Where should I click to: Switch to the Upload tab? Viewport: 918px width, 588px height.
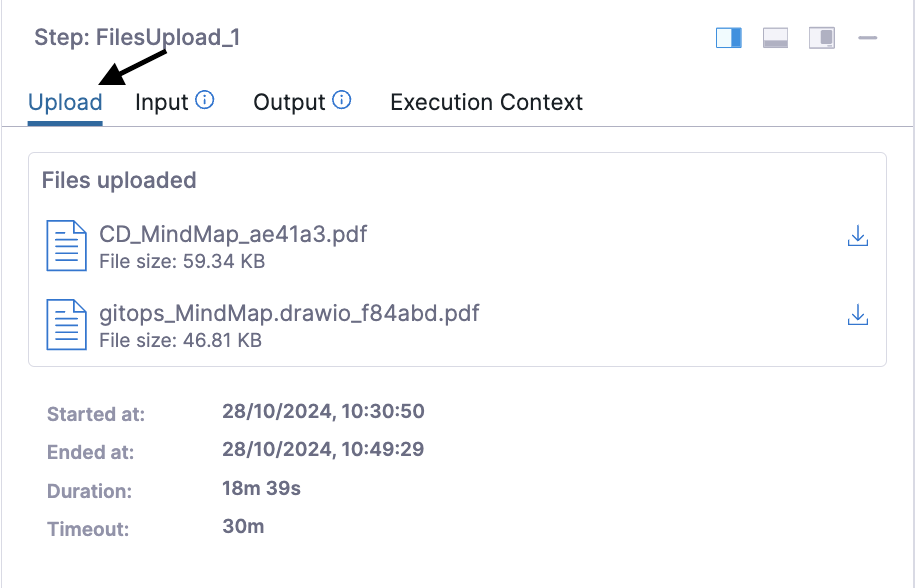[65, 103]
